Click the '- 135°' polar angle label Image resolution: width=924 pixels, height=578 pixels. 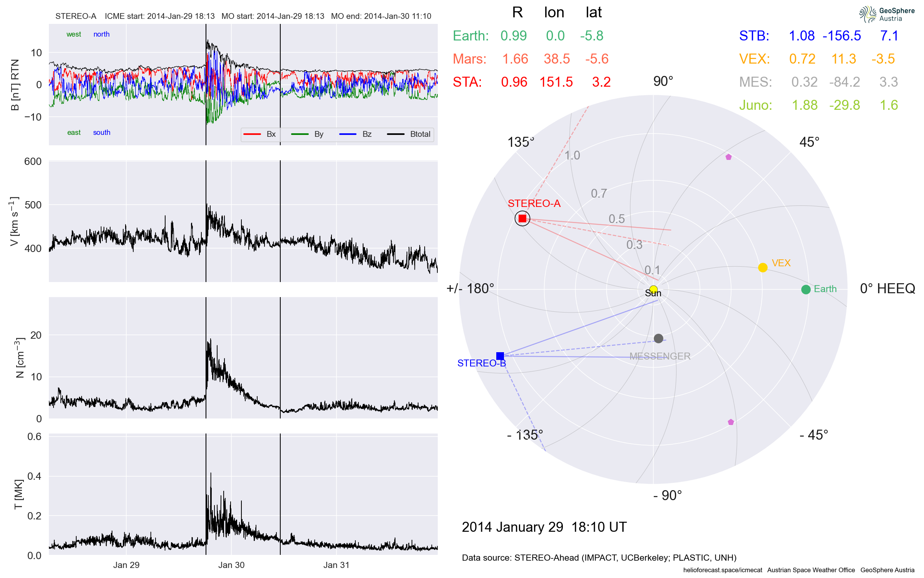pyautogui.click(x=525, y=435)
